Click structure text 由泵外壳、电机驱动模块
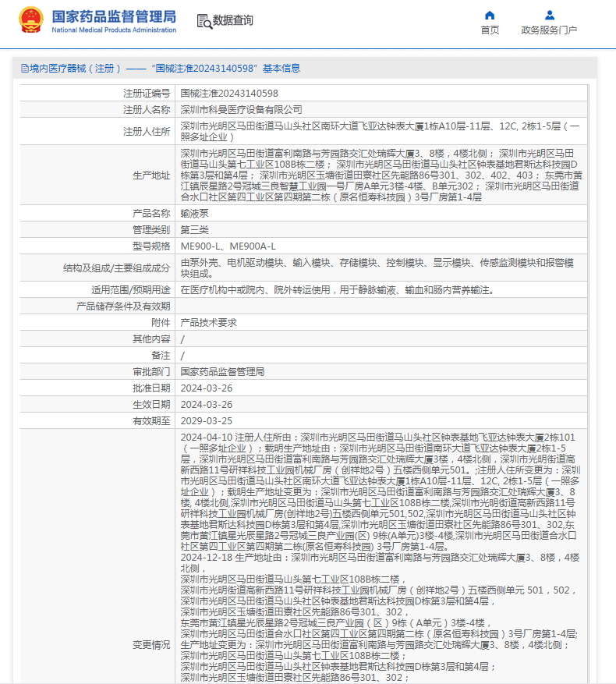Screen dimensions: 616x684 pos(232,263)
